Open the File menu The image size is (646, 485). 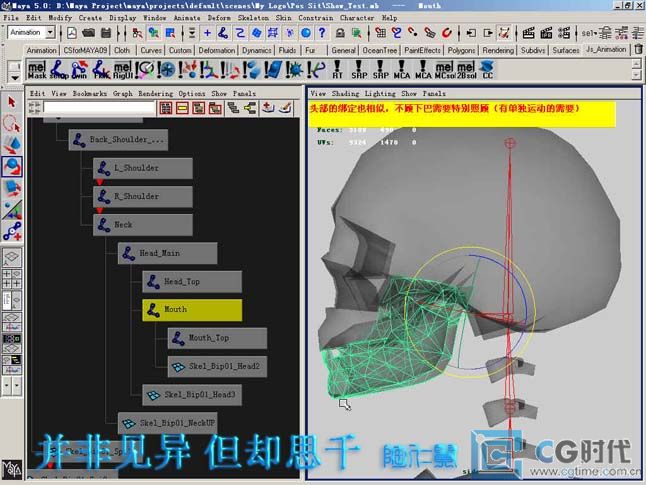click(11, 18)
